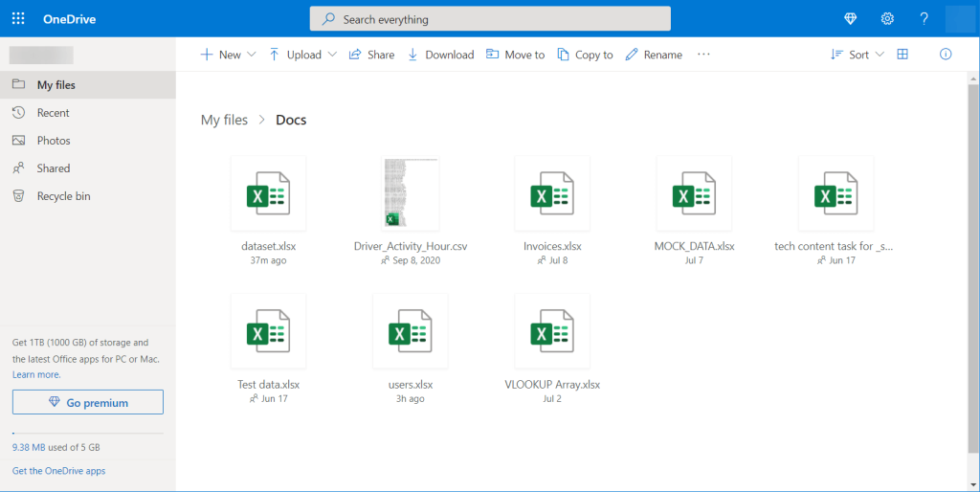This screenshot has height=492, width=980.
Task: Click the Sort icon
Action: coord(836,55)
